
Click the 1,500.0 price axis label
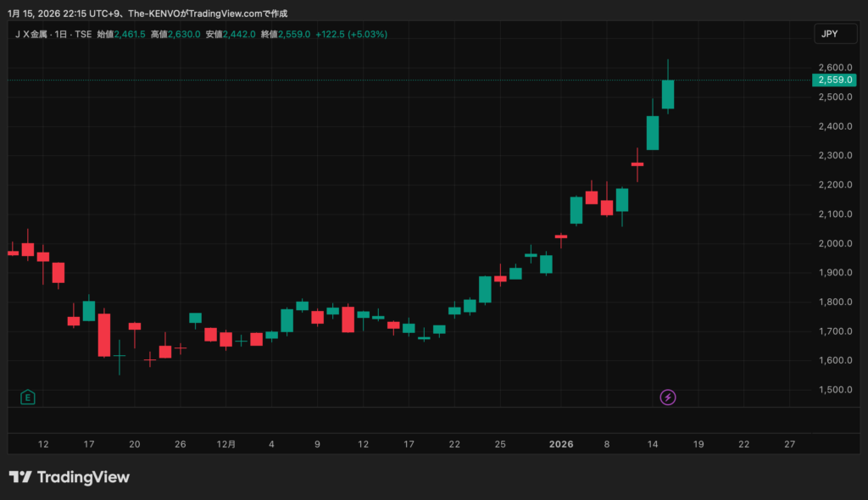(835, 390)
